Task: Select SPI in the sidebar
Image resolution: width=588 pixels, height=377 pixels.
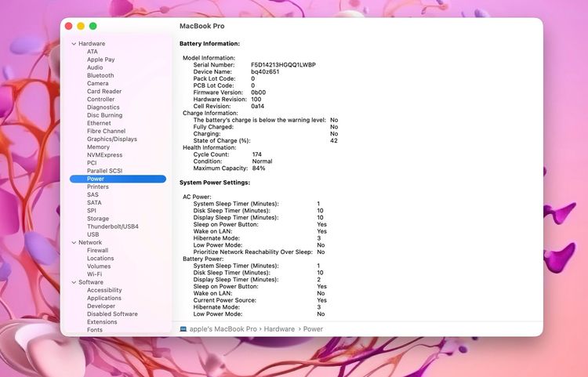Action: (x=92, y=211)
